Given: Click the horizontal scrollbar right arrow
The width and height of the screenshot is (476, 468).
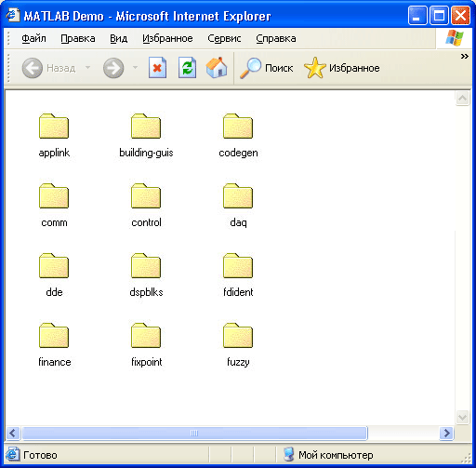Looking at the screenshot, I should click(x=446, y=433).
